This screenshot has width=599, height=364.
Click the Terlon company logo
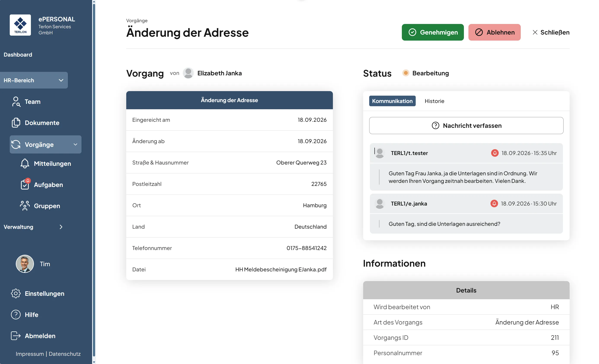20,25
